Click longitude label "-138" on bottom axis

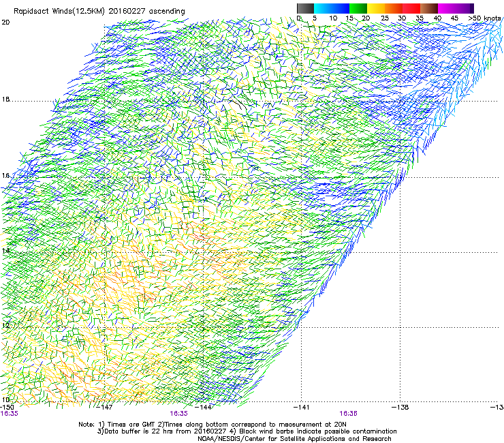(400, 408)
